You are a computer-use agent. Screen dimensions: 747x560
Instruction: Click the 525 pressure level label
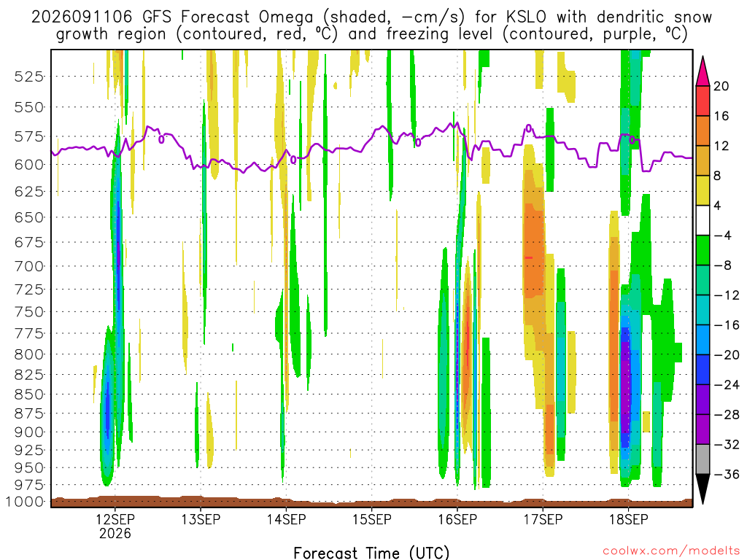pyautogui.click(x=29, y=76)
